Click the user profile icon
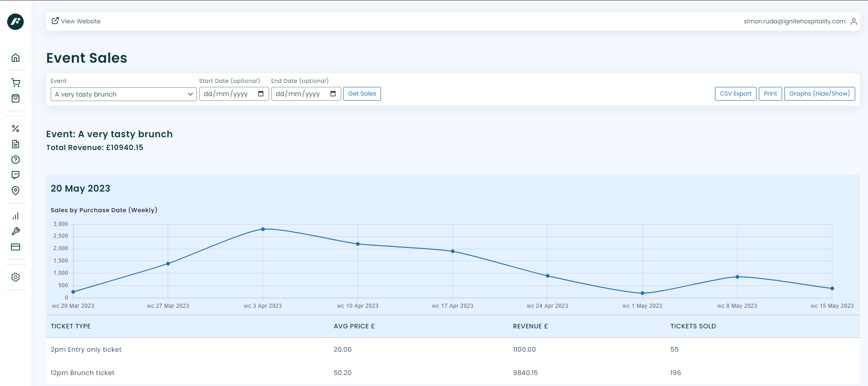 (x=853, y=21)
